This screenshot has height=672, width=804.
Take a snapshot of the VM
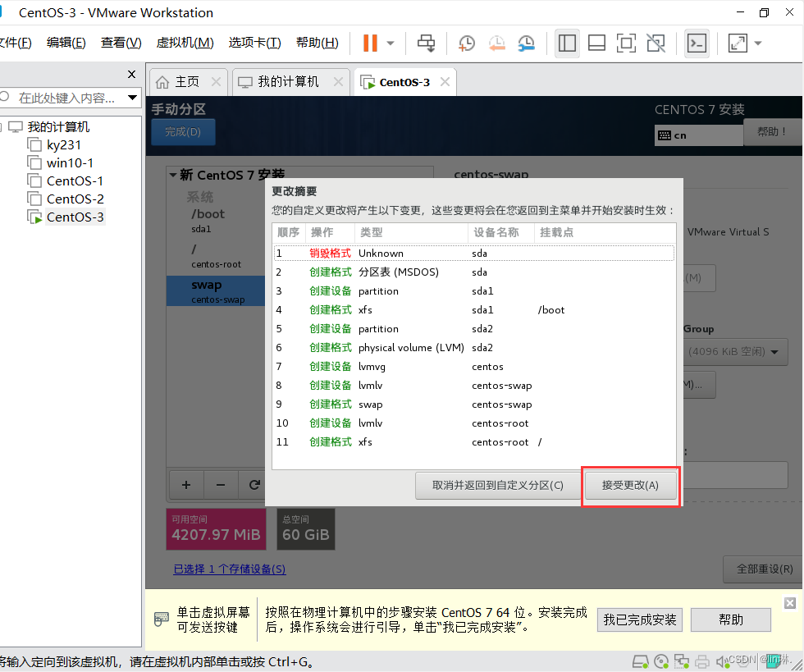click(466, 43)
